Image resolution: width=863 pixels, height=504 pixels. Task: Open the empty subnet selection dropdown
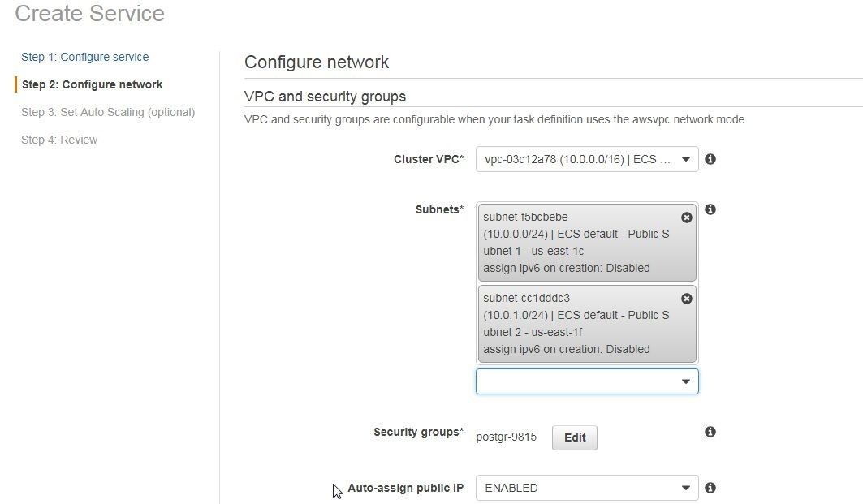click(x=587, y=381)
